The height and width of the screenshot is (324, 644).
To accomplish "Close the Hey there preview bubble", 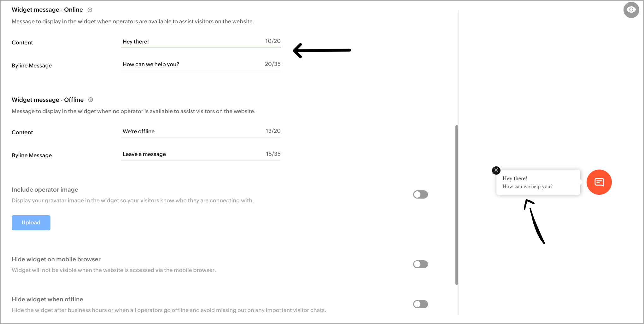I will tap(496, 171).
